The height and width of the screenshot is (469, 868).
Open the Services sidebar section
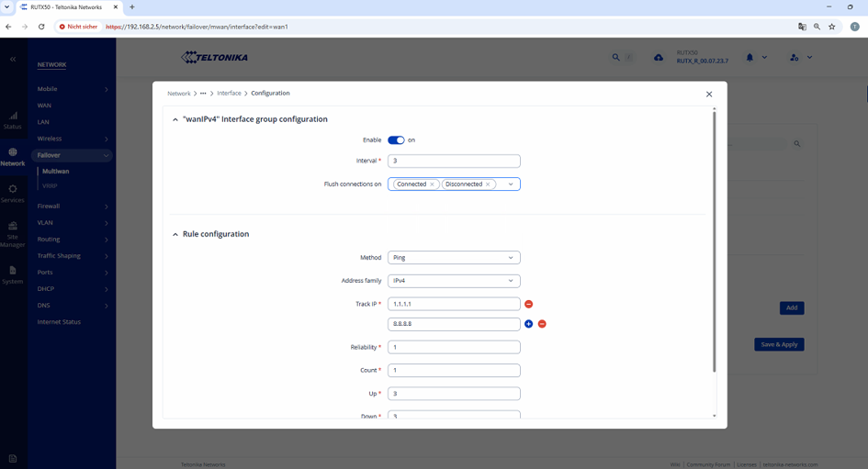[x=13, y=195]
